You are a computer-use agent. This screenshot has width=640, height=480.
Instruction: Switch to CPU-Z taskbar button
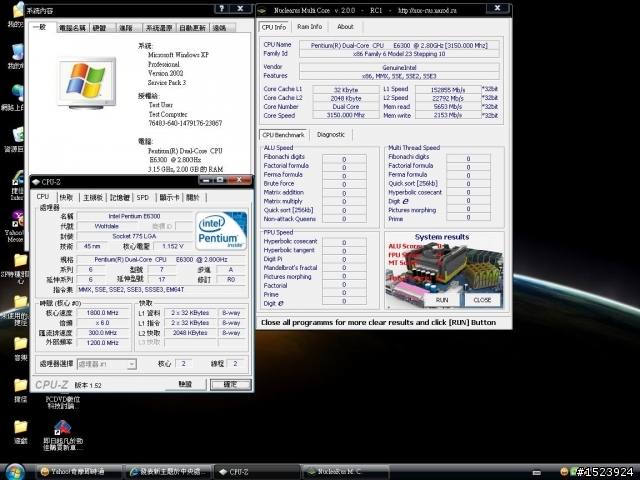pyautogui.click(x=256, y=472)
